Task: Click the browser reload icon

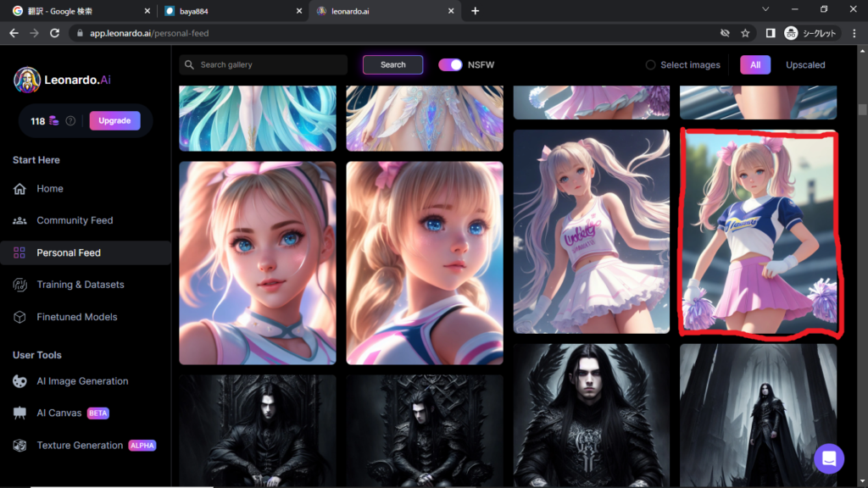Action: pos(55,33)
